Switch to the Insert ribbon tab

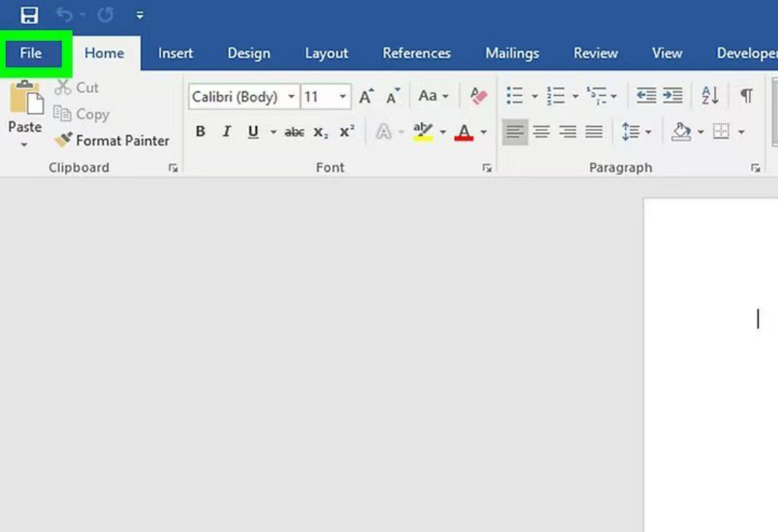175,53
